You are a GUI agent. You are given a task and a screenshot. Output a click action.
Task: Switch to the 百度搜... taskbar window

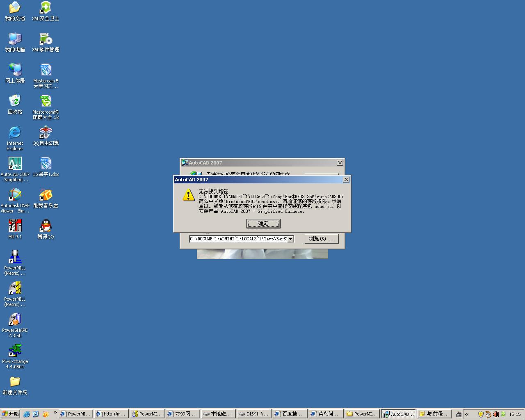[290, 414]
